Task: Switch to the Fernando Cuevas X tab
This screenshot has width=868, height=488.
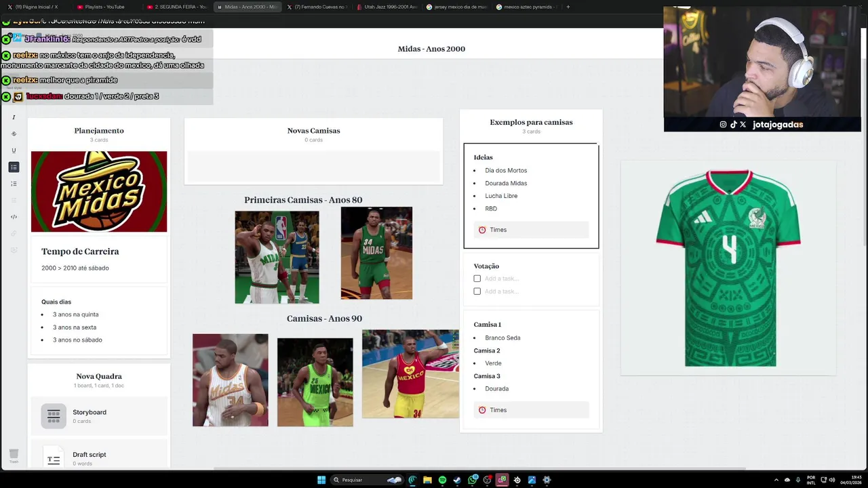Action: 317,7
